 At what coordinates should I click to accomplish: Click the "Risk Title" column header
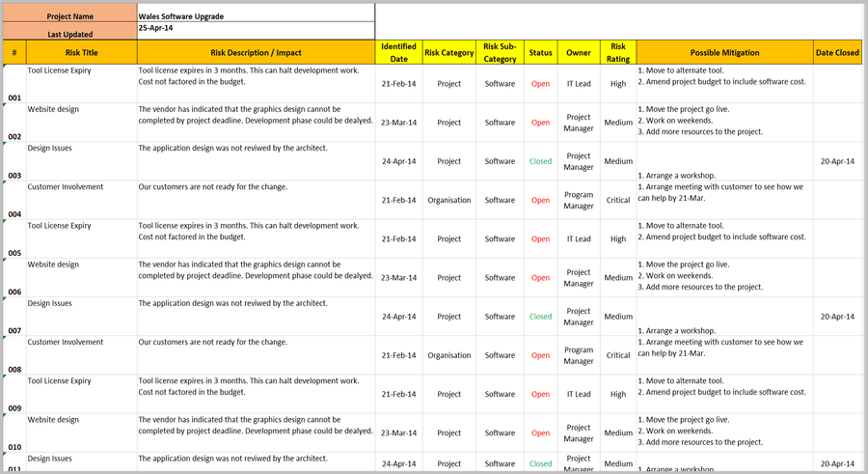[81, 52]
